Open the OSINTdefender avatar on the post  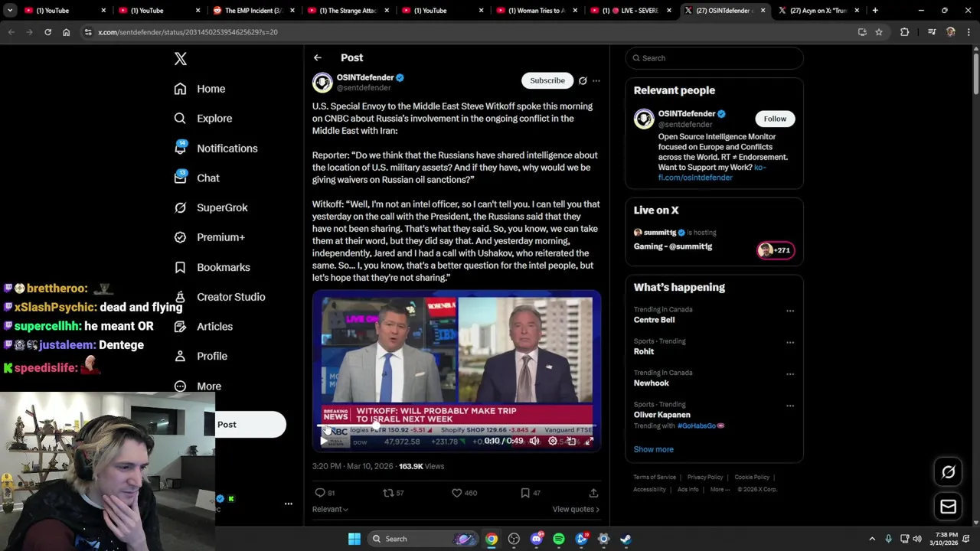pos(322,82)
